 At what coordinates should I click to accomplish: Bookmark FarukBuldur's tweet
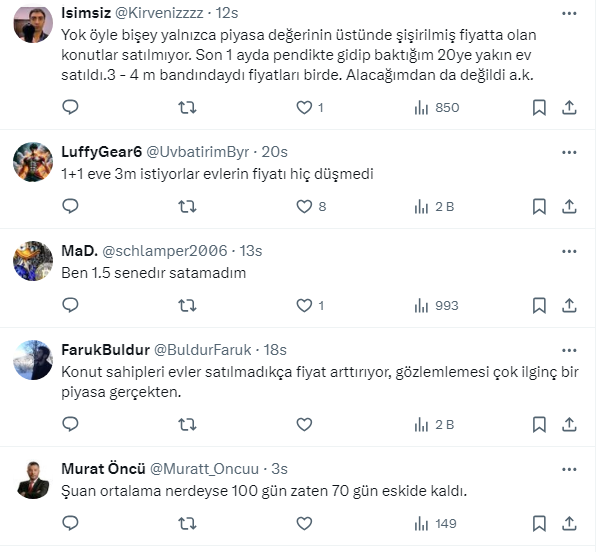[x=539, y=424]
